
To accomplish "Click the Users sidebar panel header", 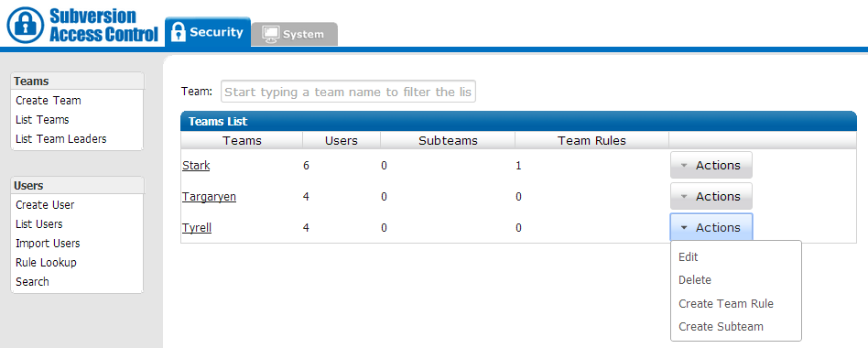I will [78, 185].
